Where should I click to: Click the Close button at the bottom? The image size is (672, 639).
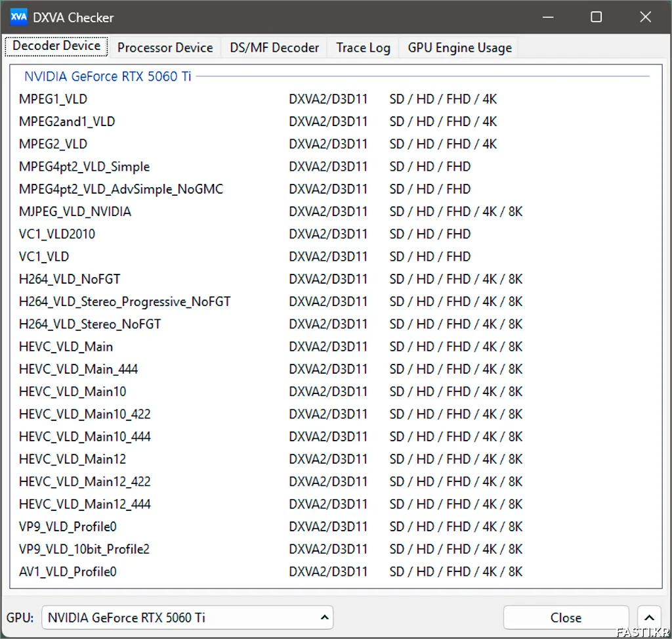coord(566,617)
